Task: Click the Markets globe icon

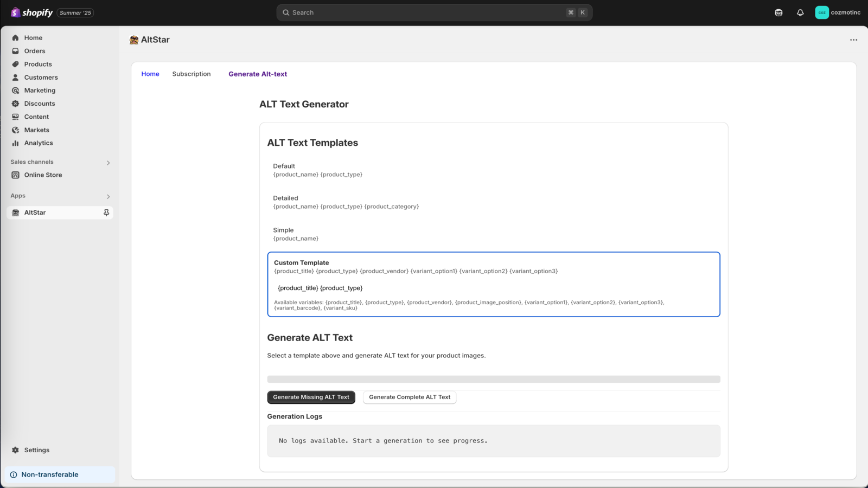Action: (15, 130)
